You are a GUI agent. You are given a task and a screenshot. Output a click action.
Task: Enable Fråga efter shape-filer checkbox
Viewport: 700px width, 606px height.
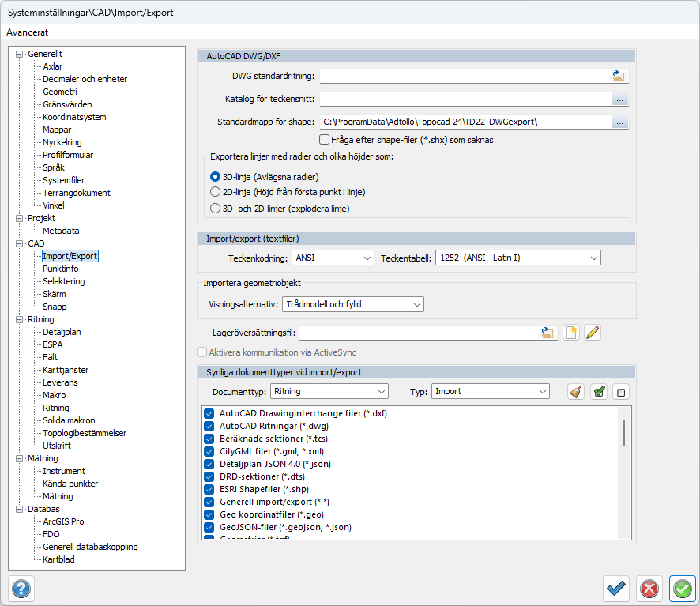(324, 140)
